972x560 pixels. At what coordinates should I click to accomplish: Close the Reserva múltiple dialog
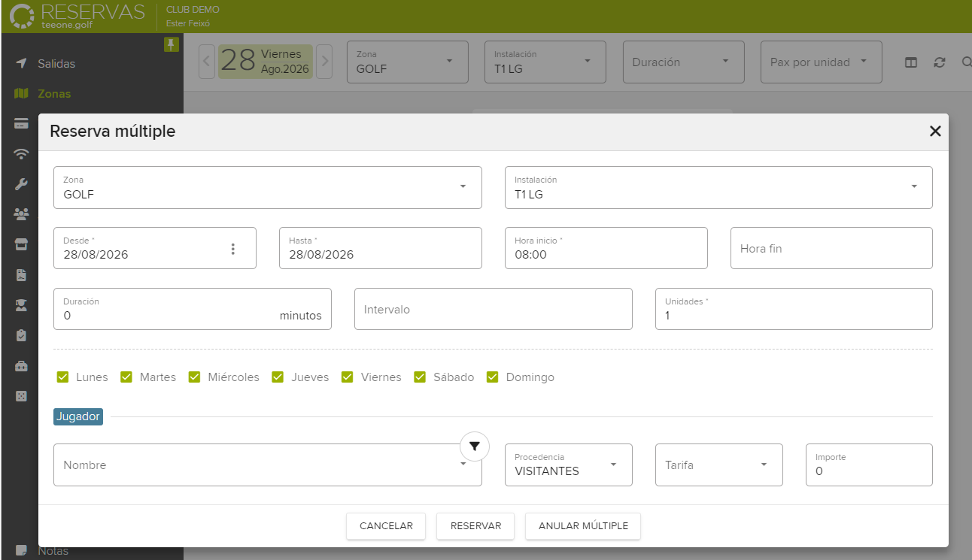point(935,132)
